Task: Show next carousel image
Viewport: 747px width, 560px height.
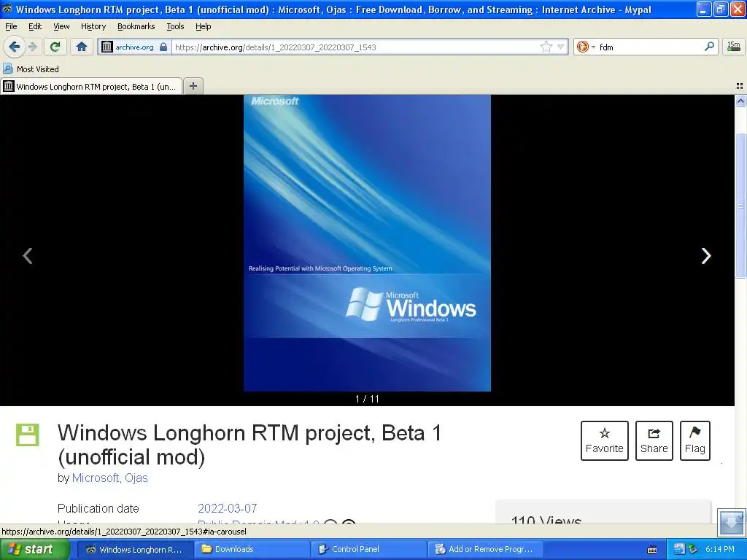Action: (x=706, y=256)
